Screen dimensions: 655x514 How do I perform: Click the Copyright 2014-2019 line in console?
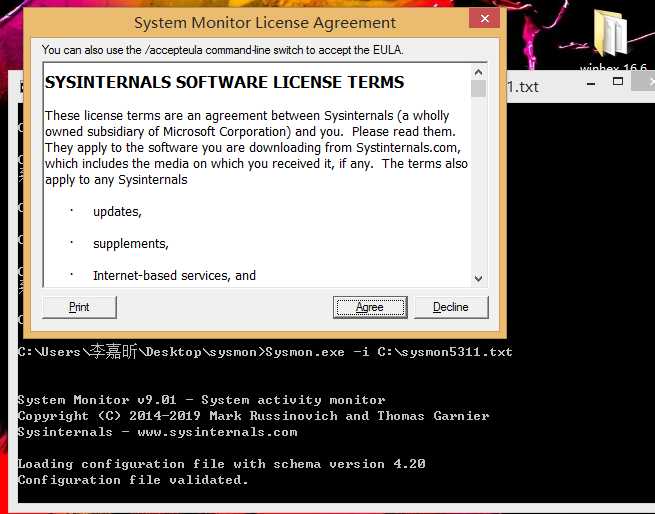[253, 416]
